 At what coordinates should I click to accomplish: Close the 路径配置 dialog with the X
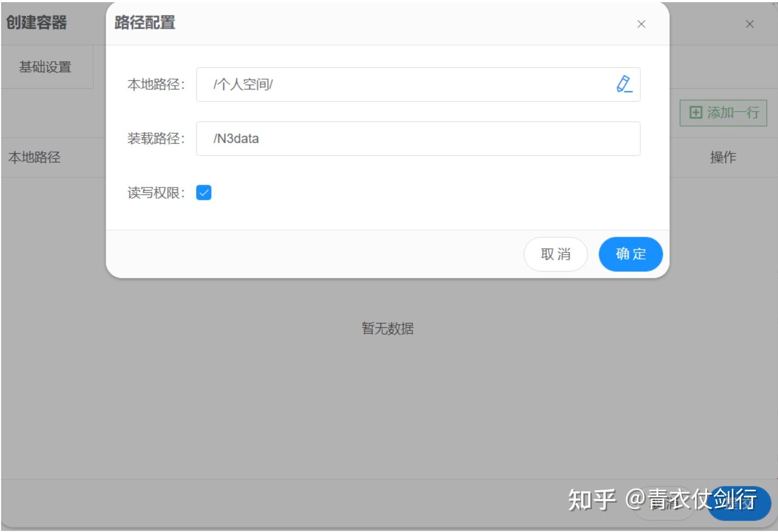[641, 24]
